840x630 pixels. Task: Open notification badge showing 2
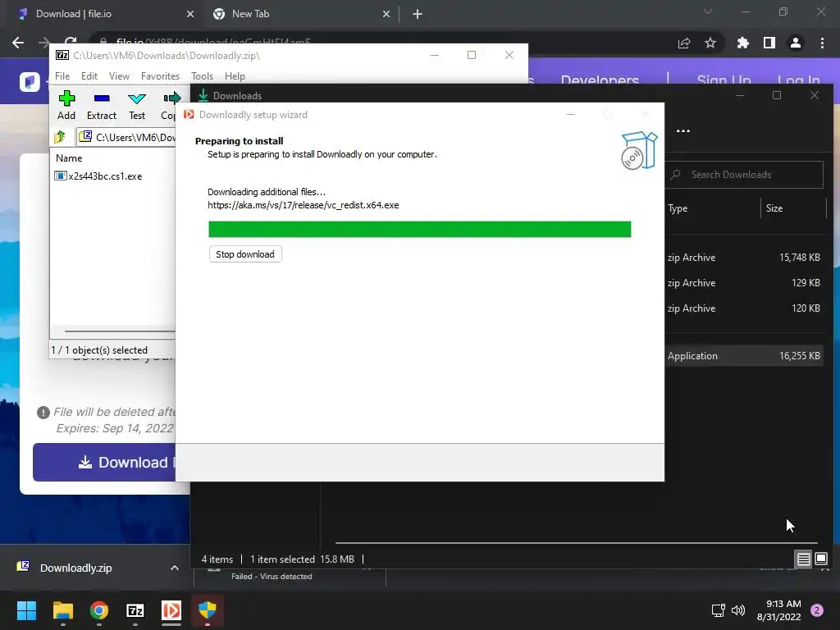[817, 610]
